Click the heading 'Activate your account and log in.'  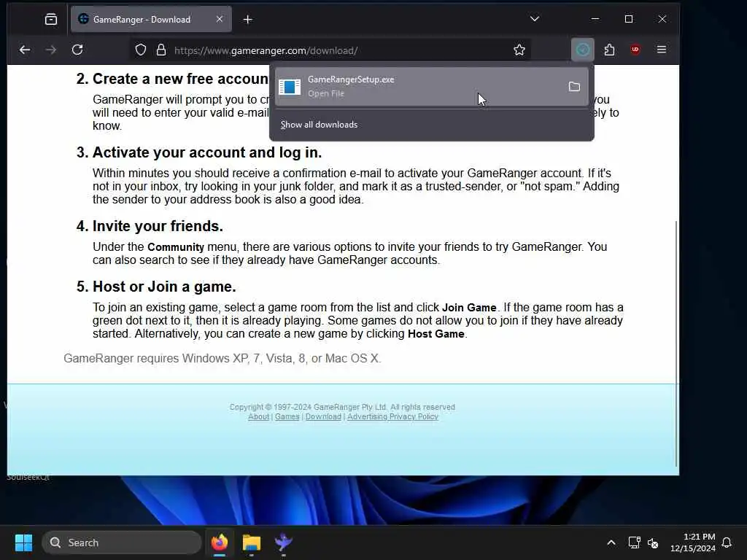point(206,152)
